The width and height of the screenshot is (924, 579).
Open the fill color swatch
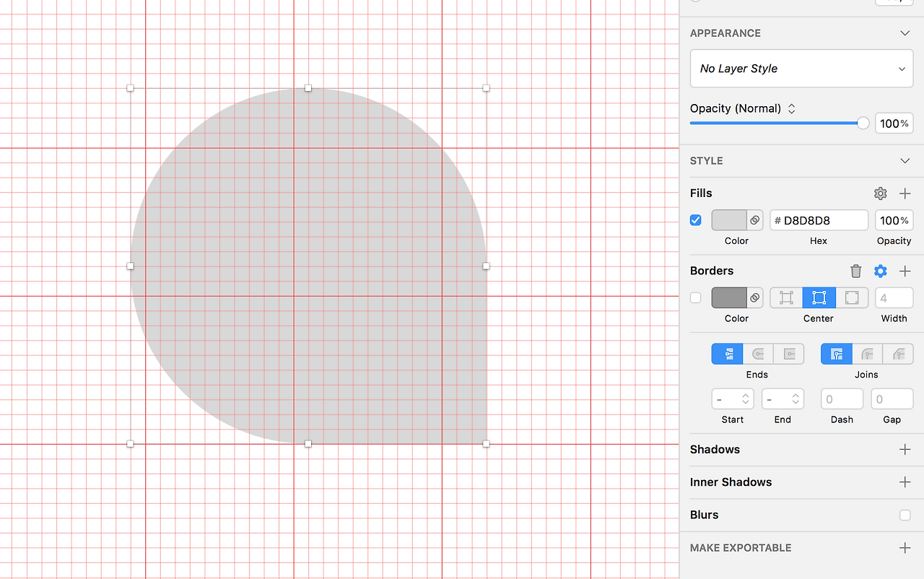(729, 220)
